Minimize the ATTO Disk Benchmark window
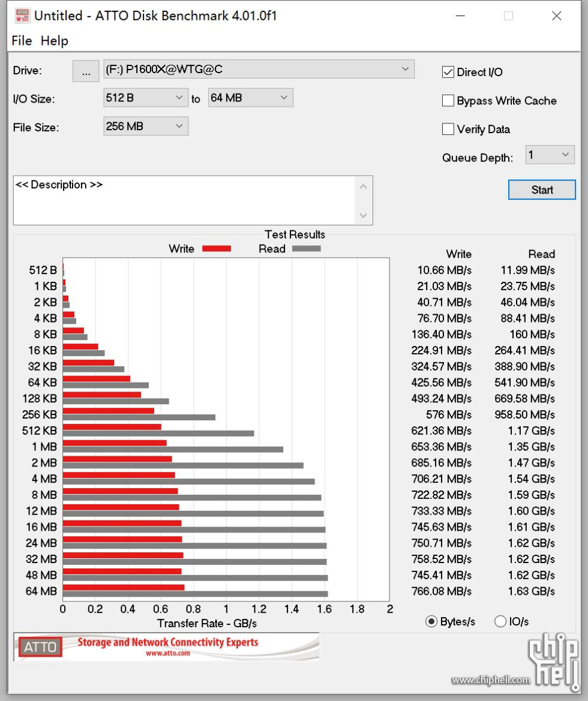This screenshot has width=588, height=701. (x=460, y=16)
